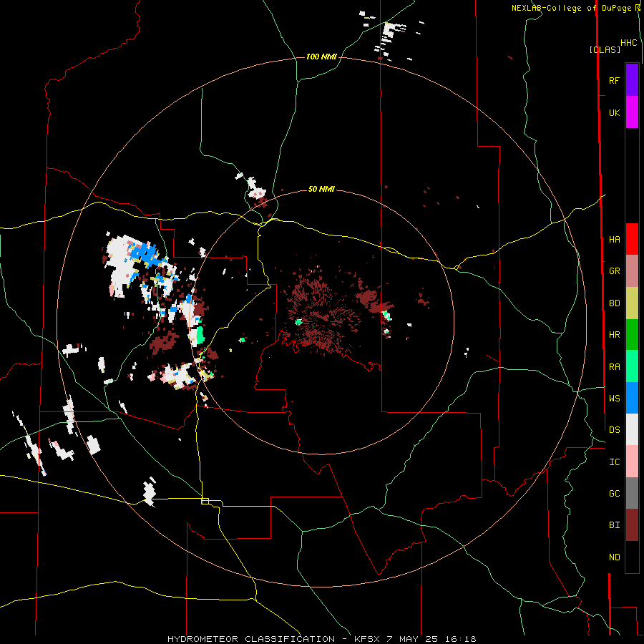Viewport: 644px width, 644px height.
Task: Click the IC pink legend swatch
Action: pos(632,462)
